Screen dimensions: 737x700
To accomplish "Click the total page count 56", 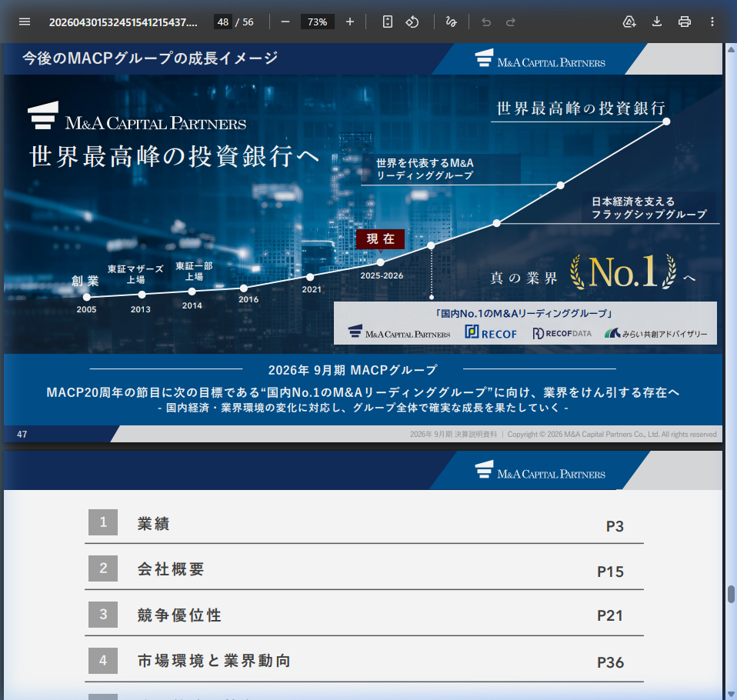I will (x=248, y=22).
